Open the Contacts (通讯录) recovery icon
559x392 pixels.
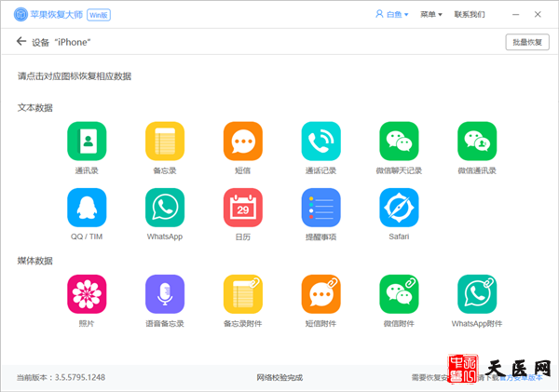(87, 142)
